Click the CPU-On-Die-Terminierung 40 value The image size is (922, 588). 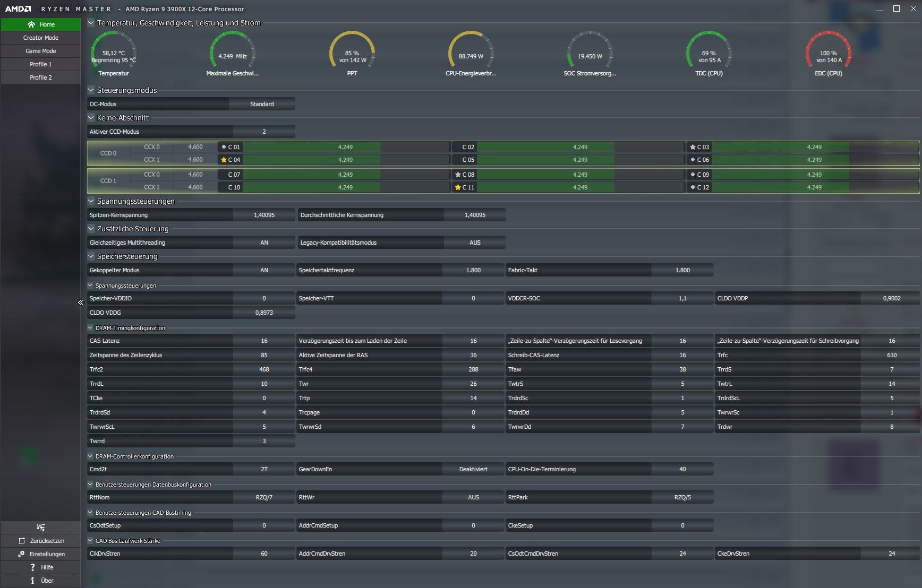coord(682,469)
